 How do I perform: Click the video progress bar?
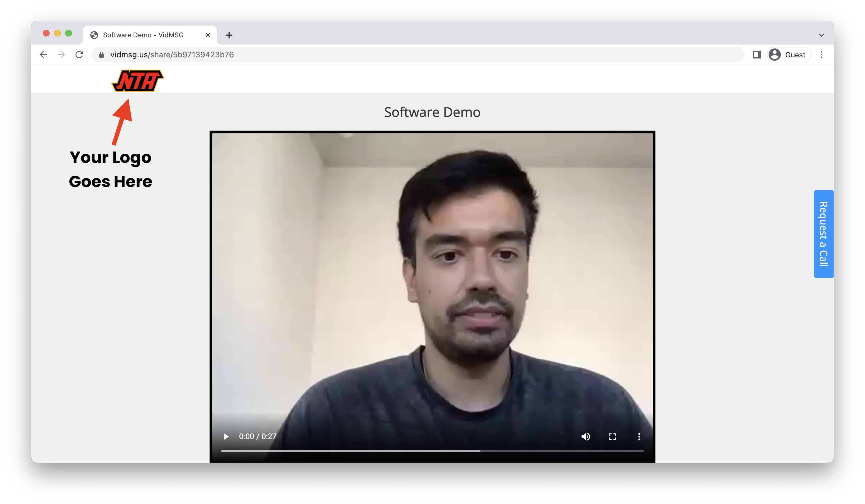click(432, 451)
